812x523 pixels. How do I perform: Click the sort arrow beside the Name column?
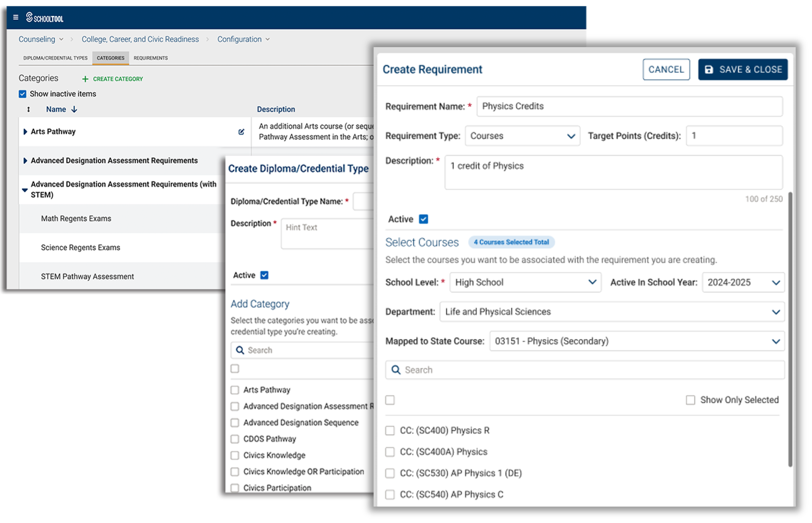(x=74, y=109)
